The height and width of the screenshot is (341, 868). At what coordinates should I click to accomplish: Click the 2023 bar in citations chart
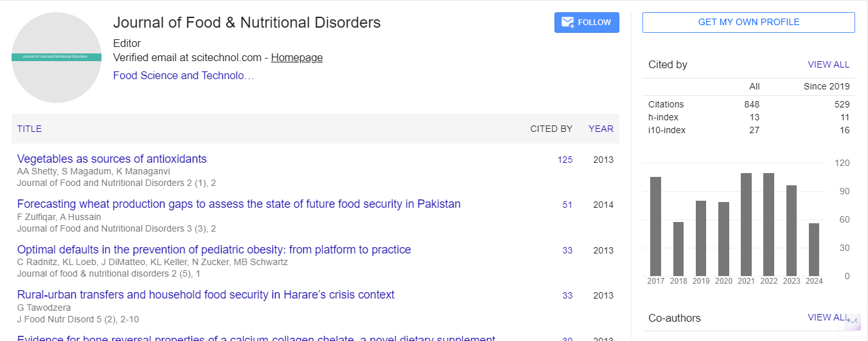tap(792, 230)
